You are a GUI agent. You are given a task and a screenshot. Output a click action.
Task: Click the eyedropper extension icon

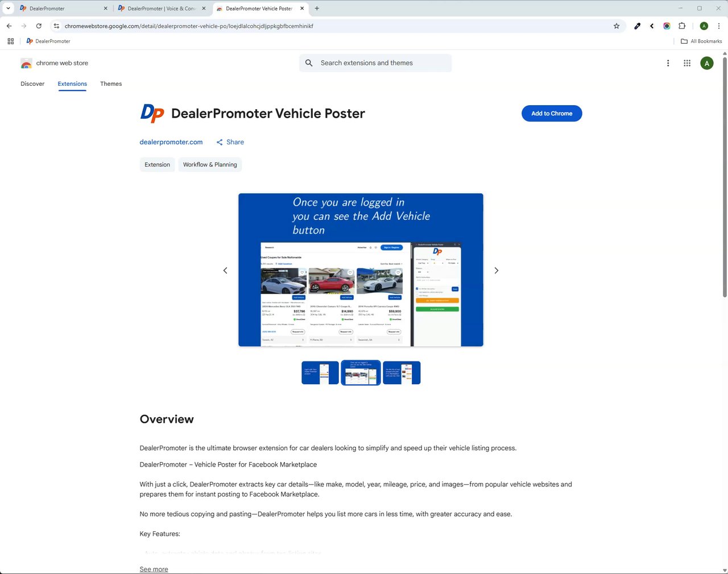(x=638, y=26)
